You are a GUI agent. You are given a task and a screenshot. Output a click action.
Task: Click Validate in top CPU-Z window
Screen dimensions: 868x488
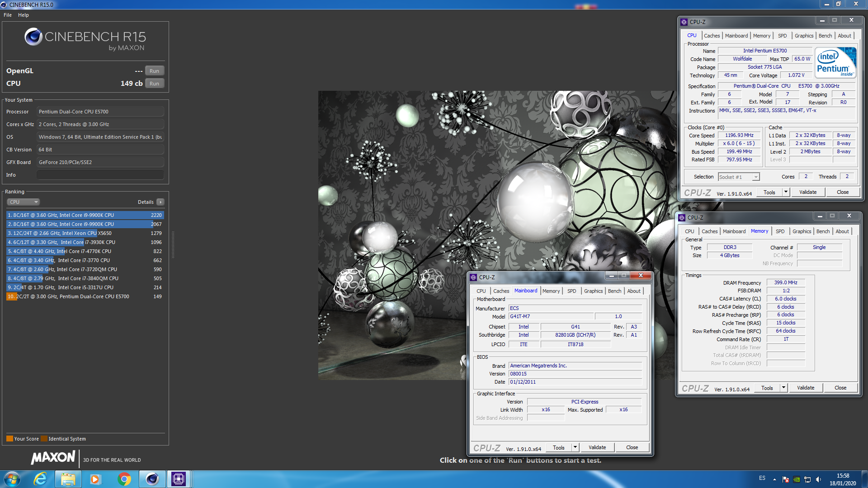point(807,192)
